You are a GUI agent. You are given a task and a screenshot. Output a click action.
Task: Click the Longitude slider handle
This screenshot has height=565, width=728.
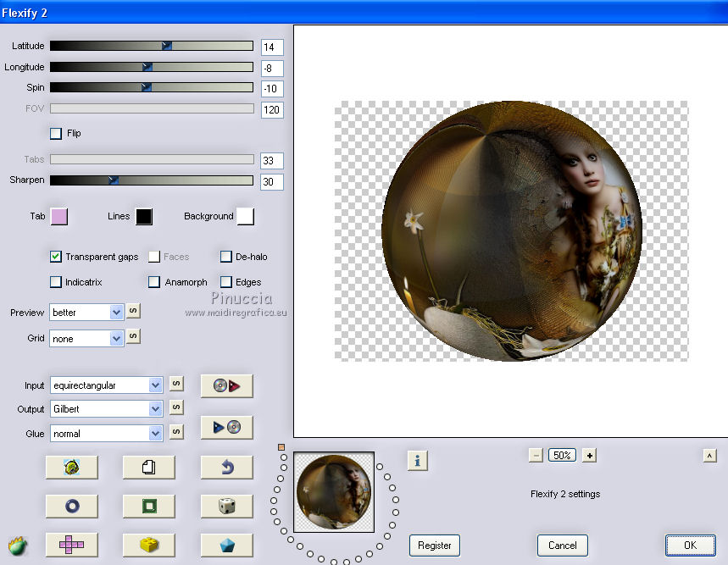pos(147,67)
